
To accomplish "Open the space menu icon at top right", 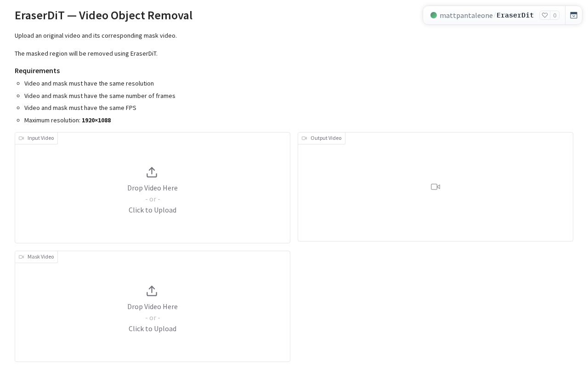I will (574, 15).
